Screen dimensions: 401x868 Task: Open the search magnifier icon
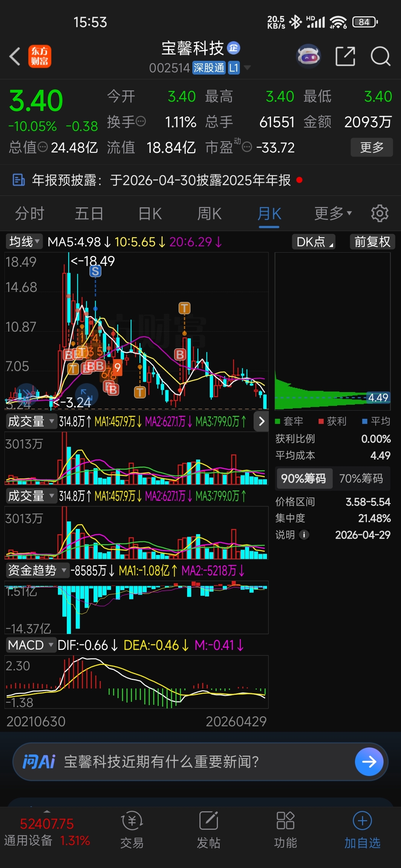(381, 56)
